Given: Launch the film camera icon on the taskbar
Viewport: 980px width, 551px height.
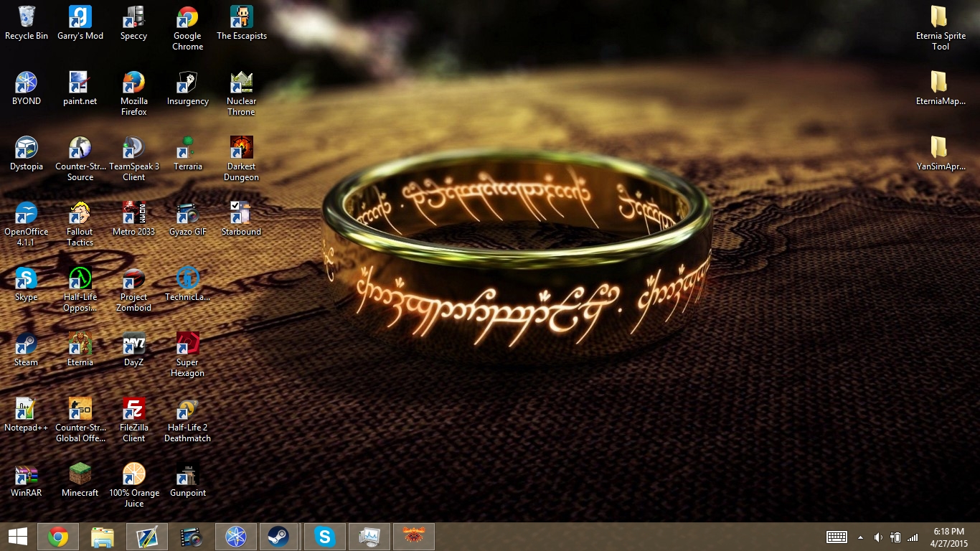Looking at the screenshot, I should 192,537.
